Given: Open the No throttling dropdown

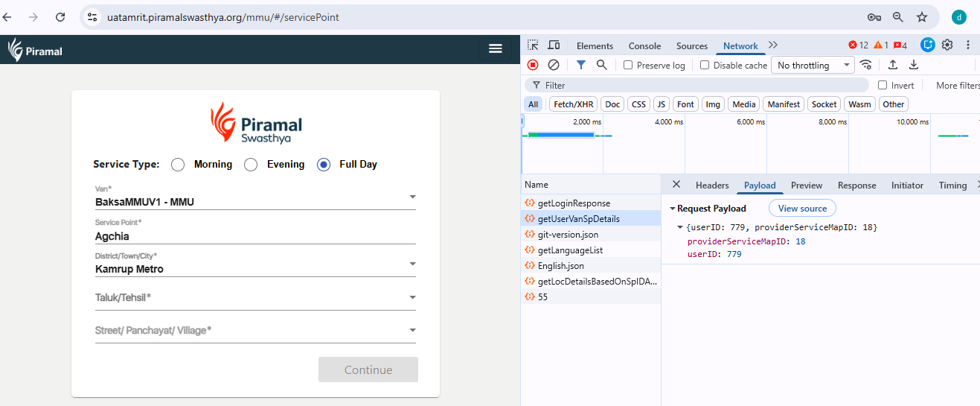Looking at the screenshot, I should point(813,66).
